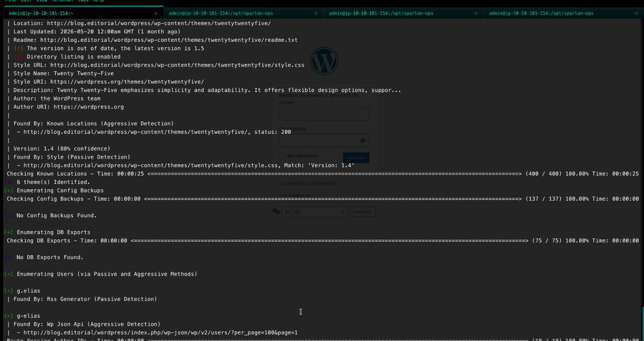Click the Author URI https://wordpress.org text
The width and height of the screenshot is (644, 341).
coord(89,107)
